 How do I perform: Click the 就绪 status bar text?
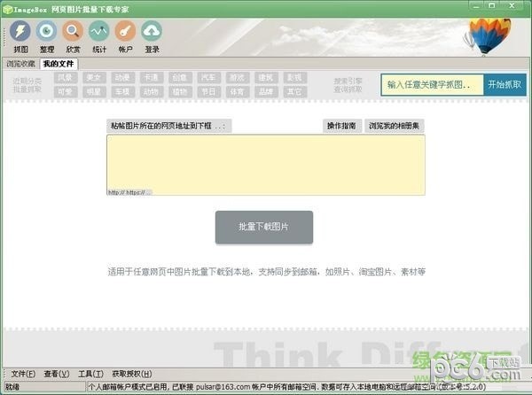(12, 386)
